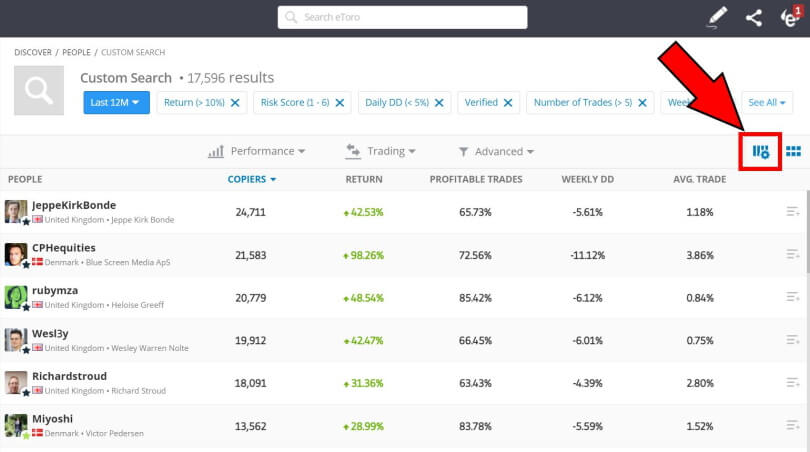The height and width of the screenshot is (452, 810).
Task: Open watchlist menu icon for Richardstroud
Action: tap(793, 383)
